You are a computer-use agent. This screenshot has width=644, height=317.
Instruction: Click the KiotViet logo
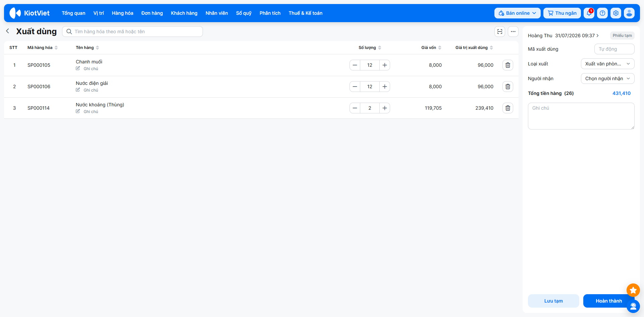tap(30, 13)
